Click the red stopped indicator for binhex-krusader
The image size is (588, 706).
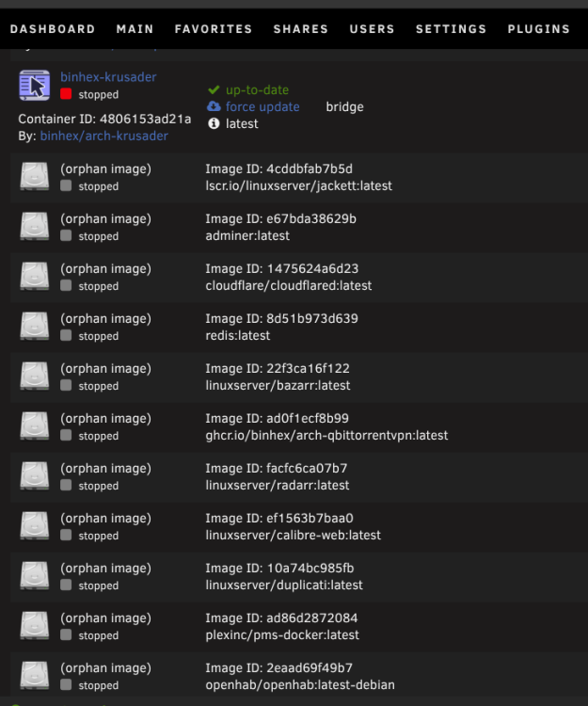66,93
